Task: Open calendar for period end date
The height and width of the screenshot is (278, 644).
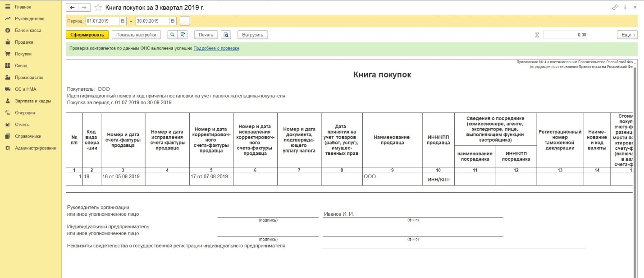Action: point(173,21)
